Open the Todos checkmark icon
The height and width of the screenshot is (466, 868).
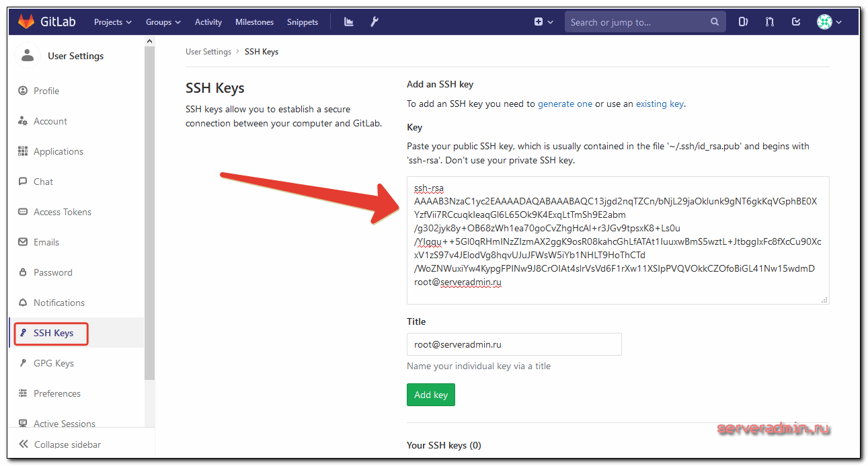[795, 21]
